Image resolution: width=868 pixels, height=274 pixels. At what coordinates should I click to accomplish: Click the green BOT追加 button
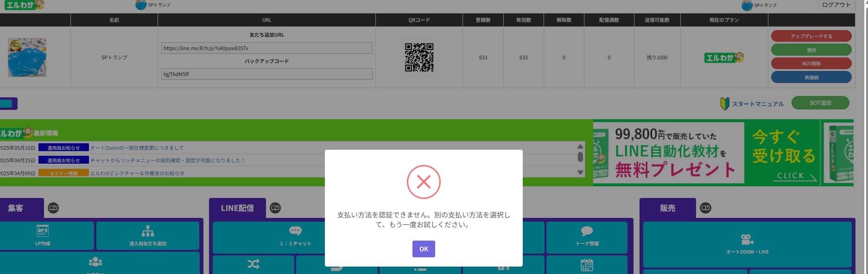820,103
